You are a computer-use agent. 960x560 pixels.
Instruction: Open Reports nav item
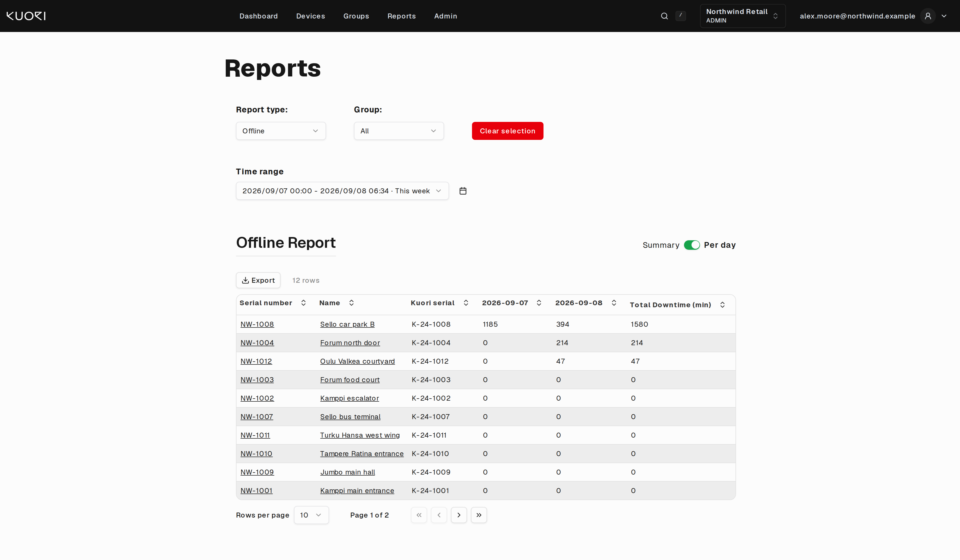click(x=401, y=16)
